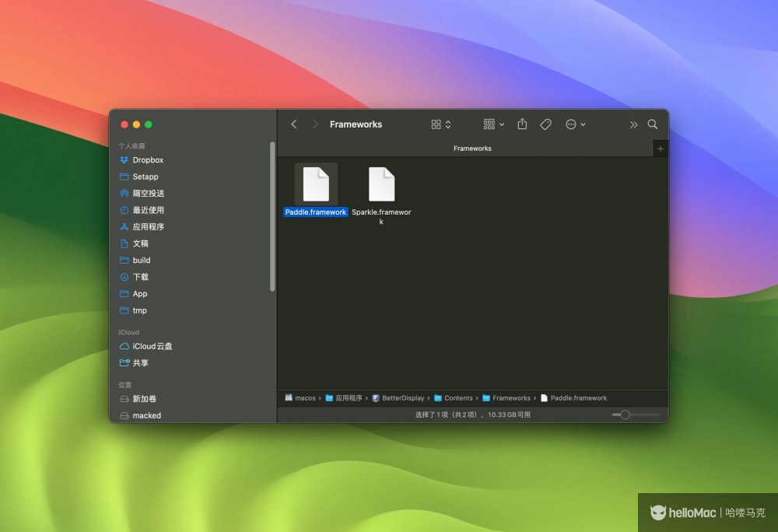Click the tag icon in the toolbar
778x532 pixels.
[545, 124]
